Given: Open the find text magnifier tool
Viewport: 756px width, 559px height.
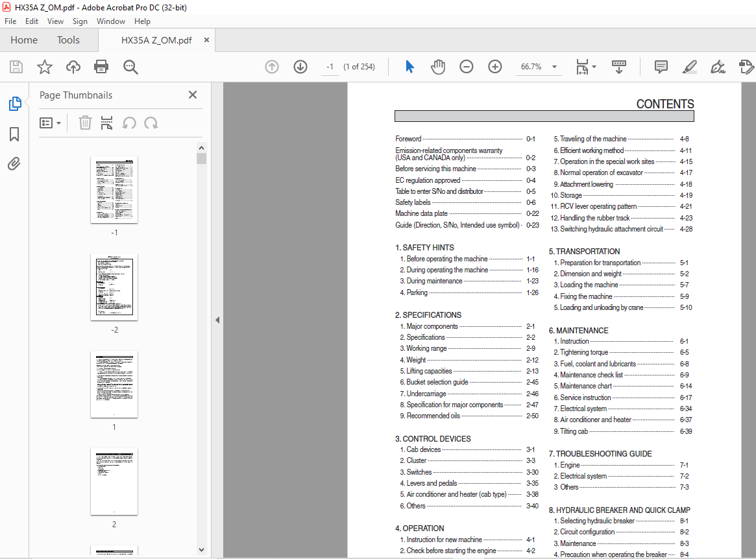Looking at the screenshot, I should point(130,67).
